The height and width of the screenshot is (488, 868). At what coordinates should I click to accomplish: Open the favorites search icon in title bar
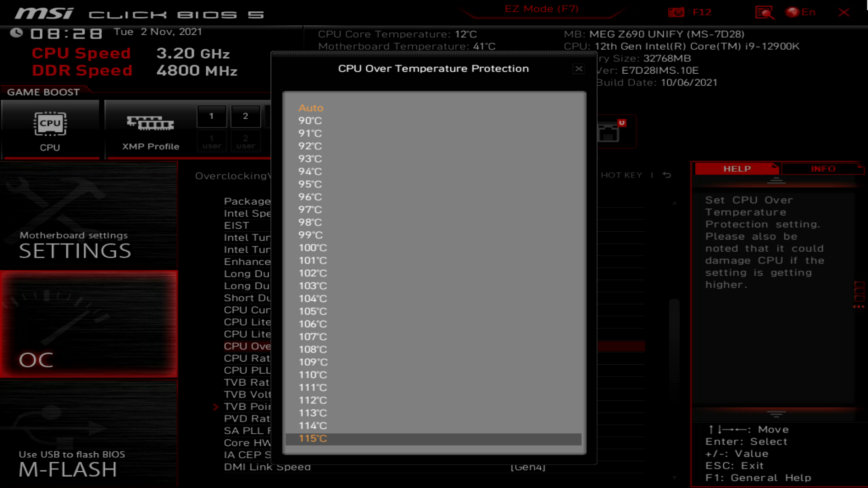(x=765, y=12)
